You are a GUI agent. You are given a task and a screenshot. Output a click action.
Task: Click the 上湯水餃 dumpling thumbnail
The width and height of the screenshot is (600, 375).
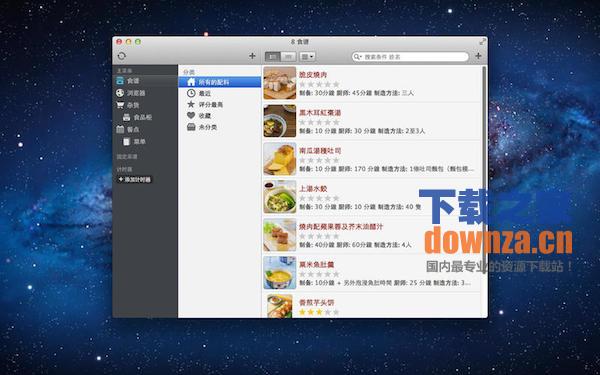[280, 197]
